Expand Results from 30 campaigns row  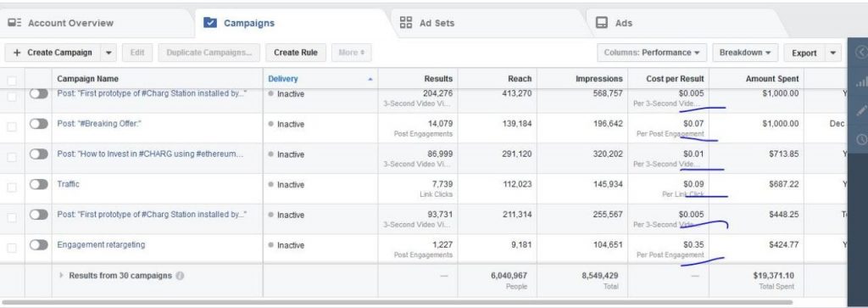[x=61, y=276]
